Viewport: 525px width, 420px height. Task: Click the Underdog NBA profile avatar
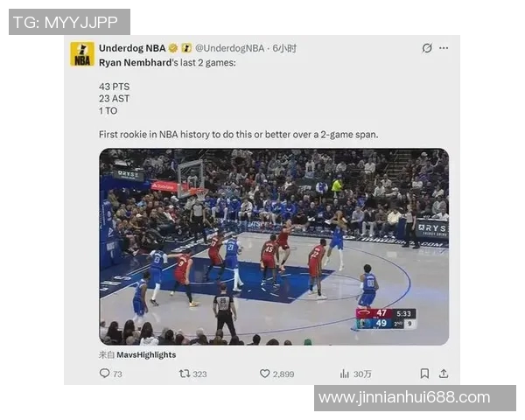[x=82, y=54]
